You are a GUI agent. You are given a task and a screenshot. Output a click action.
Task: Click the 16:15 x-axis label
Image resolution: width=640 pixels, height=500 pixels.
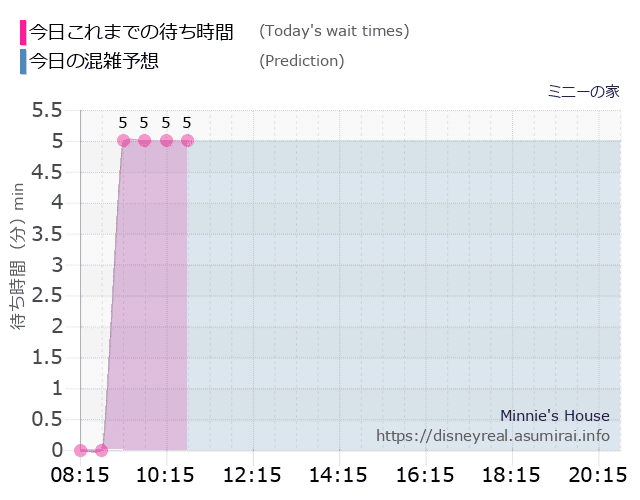click(x=425, y=476)
